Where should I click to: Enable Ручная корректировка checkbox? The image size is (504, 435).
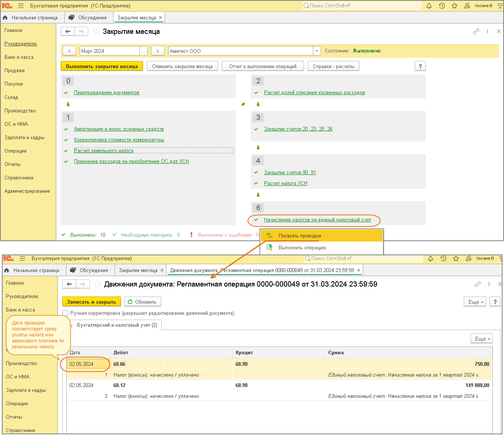coord(66,313)
